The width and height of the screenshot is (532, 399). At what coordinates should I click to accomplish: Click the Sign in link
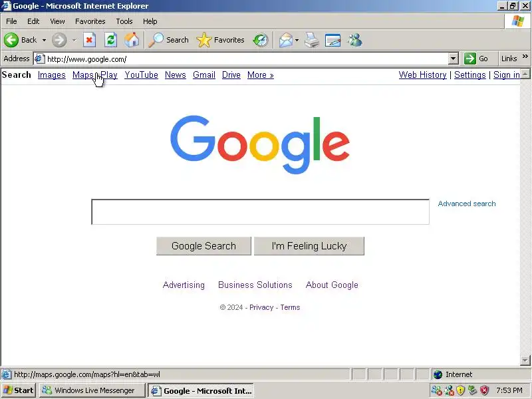(507, 74)
